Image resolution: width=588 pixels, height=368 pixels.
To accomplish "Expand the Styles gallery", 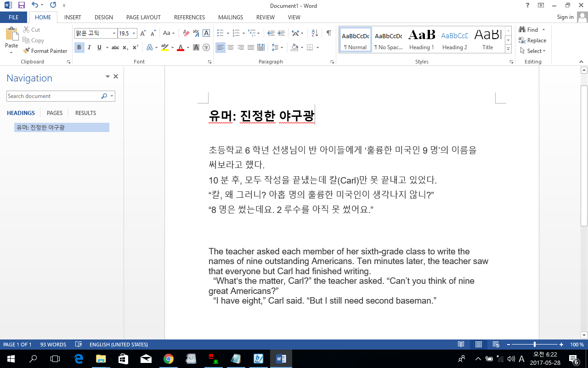I will tap(508, 49).
